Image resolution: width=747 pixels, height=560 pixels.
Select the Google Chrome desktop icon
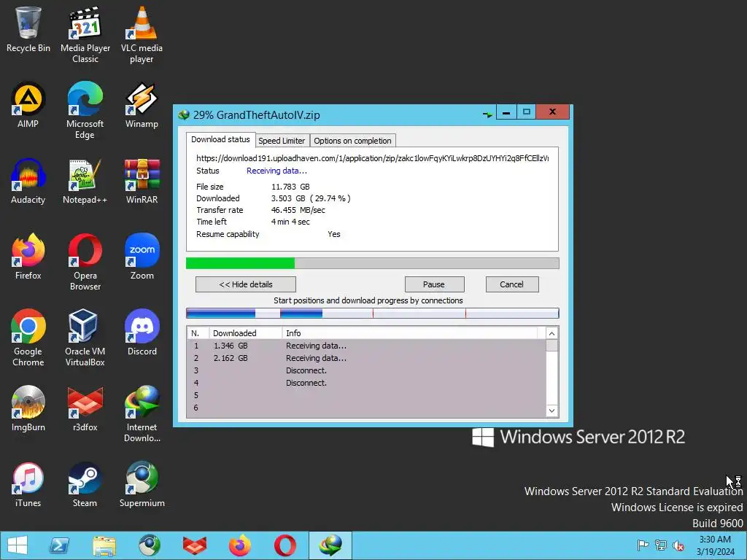coord(28,338)
